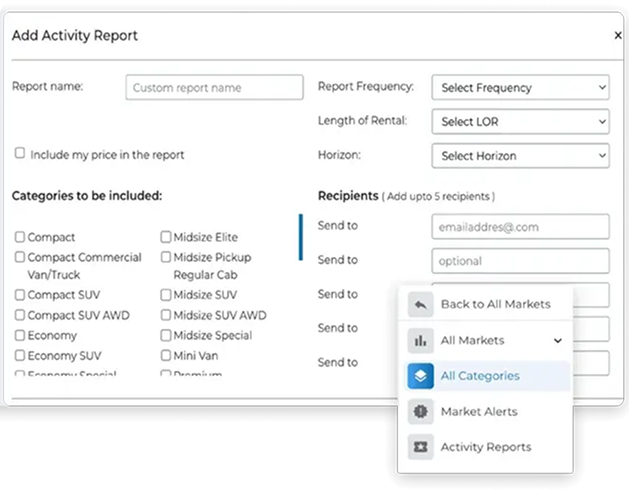
Task: Click the Back to All Markets arrow icon
Action: coord(420,305)
